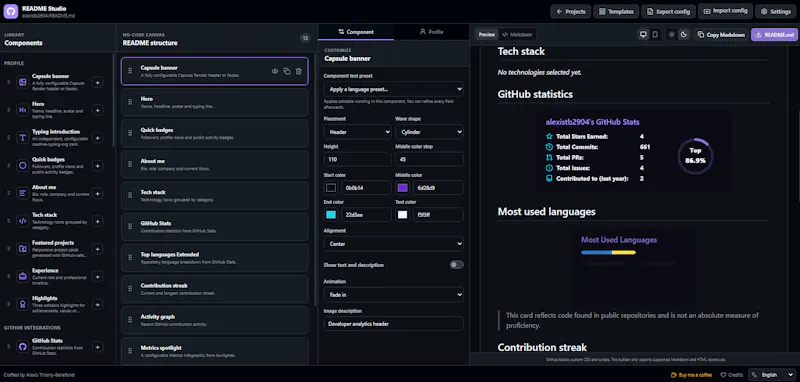Switch to the Profile tab
The height and width of the screenshot is (382, 800).
tap(431, 32)
